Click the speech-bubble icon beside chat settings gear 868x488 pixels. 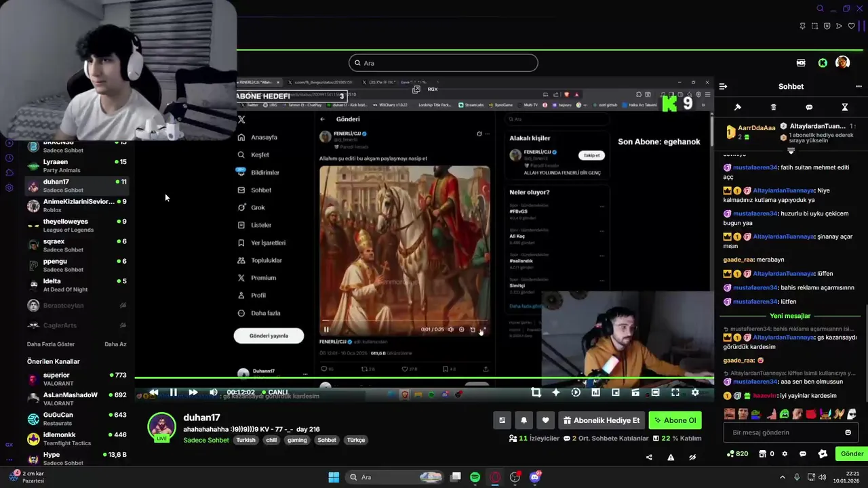point(803,454)
